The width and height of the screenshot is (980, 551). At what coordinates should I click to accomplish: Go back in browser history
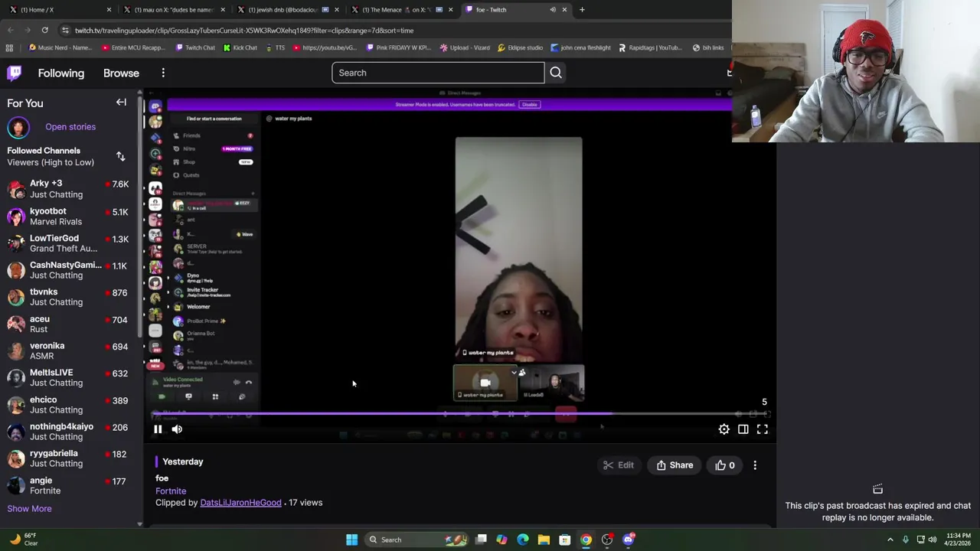[11, 31]
